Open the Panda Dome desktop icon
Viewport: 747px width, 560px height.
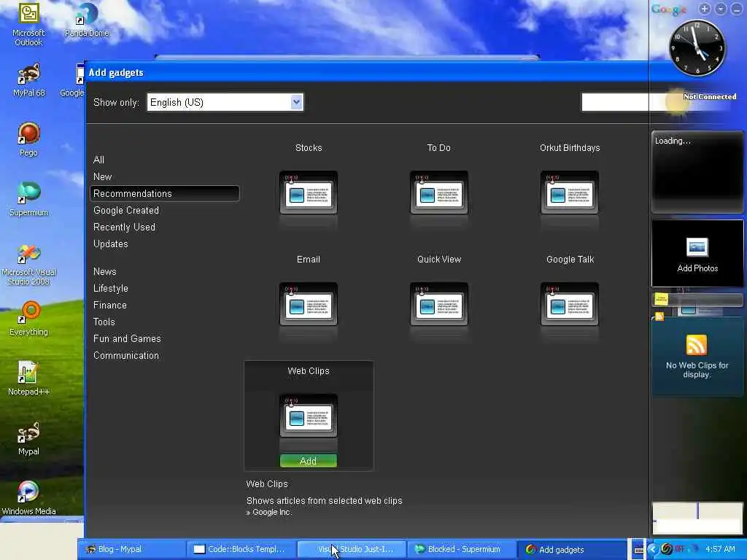[x=87, y=21]
